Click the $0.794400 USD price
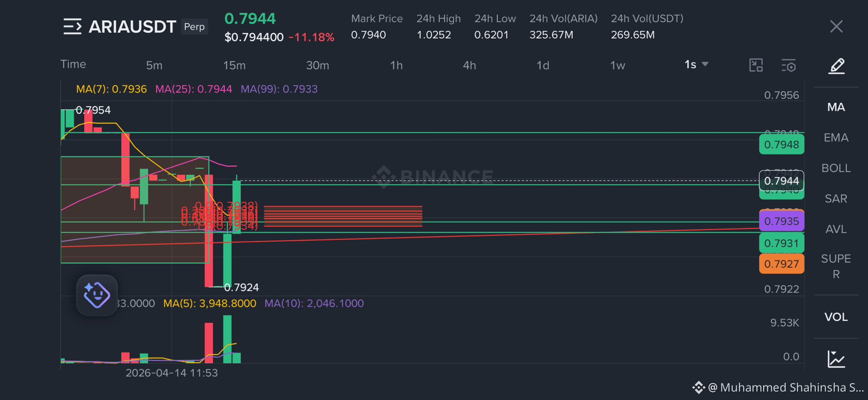868x400 pixels. (254, 37)
